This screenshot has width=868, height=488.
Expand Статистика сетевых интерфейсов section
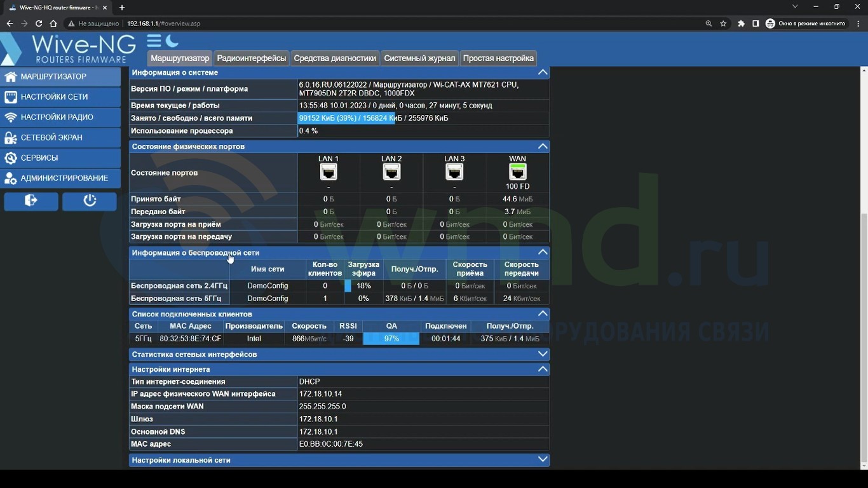[543, 354]
